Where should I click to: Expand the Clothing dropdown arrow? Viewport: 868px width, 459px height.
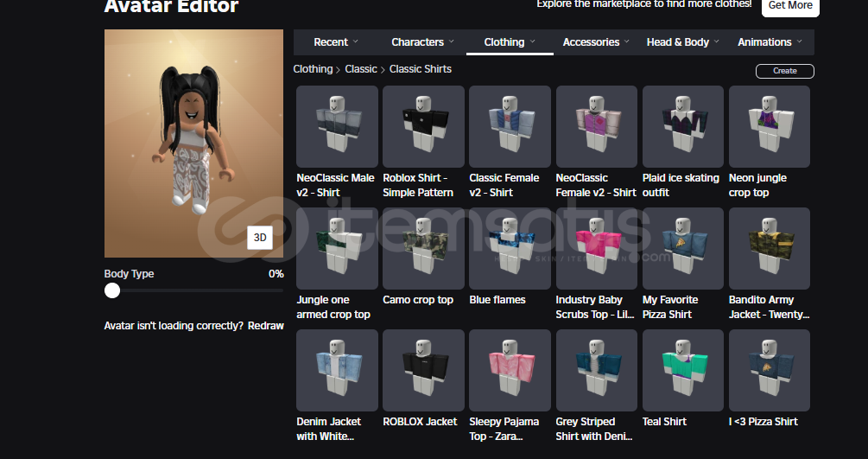532,41
